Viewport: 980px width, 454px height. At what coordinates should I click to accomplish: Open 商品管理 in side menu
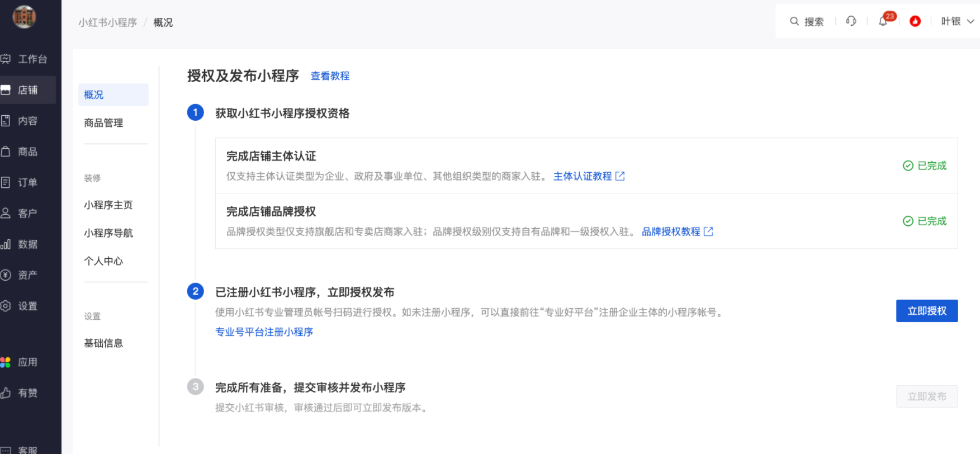[103, 123]
